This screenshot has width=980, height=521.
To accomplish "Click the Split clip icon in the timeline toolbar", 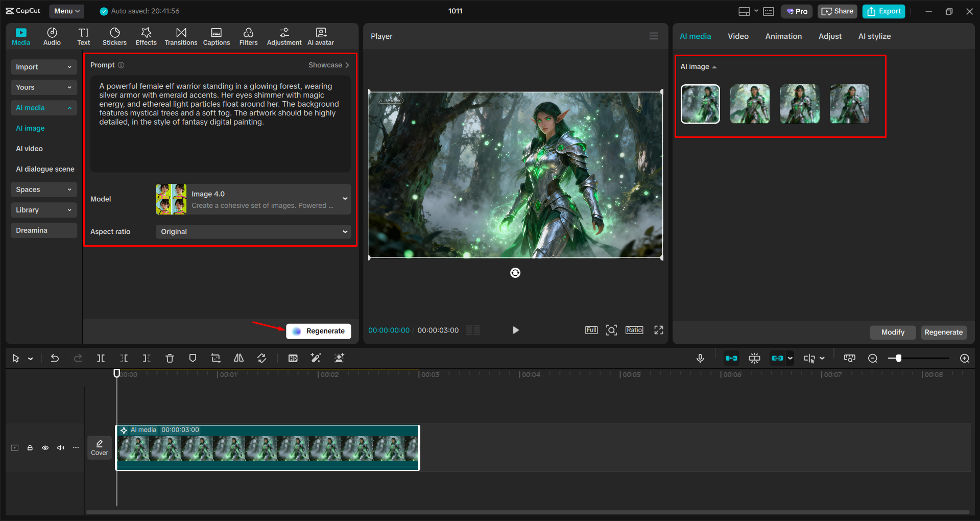I will coord(101,358).
